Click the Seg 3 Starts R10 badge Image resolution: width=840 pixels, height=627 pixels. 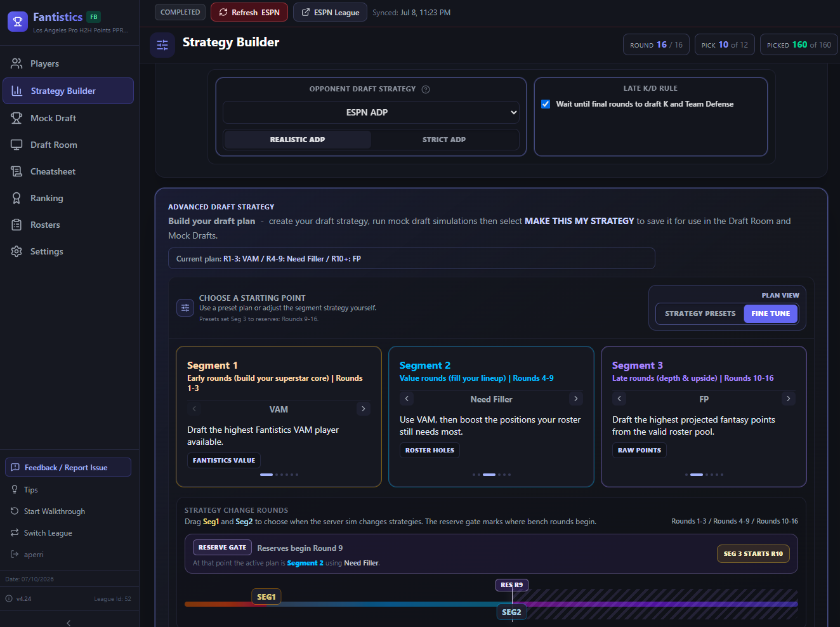[753, 553]
